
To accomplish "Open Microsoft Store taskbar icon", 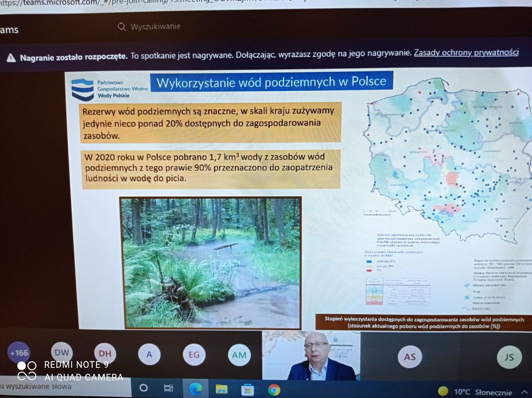I will point(247,390).
